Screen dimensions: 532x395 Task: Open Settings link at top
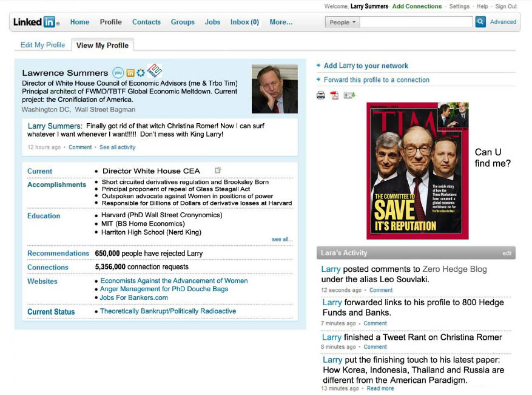coord(459,6)
